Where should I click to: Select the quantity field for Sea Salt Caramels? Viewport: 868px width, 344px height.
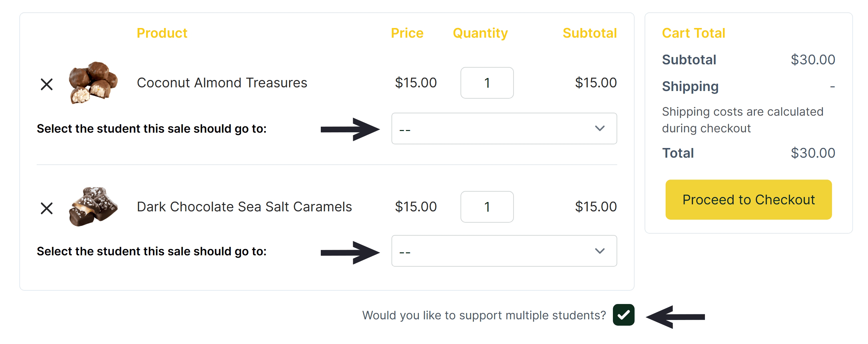tap(487, 207)
